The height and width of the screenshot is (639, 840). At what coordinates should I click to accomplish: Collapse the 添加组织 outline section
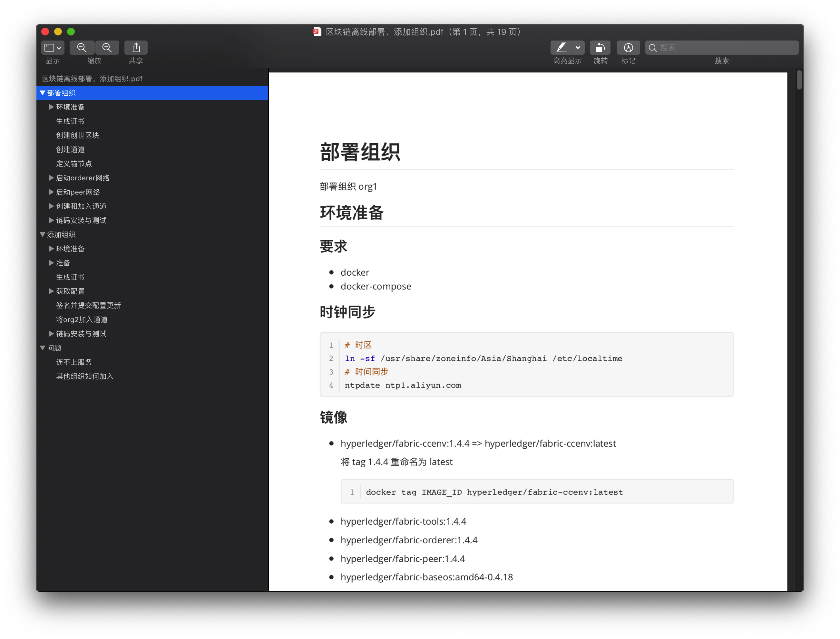pos(43,235)
